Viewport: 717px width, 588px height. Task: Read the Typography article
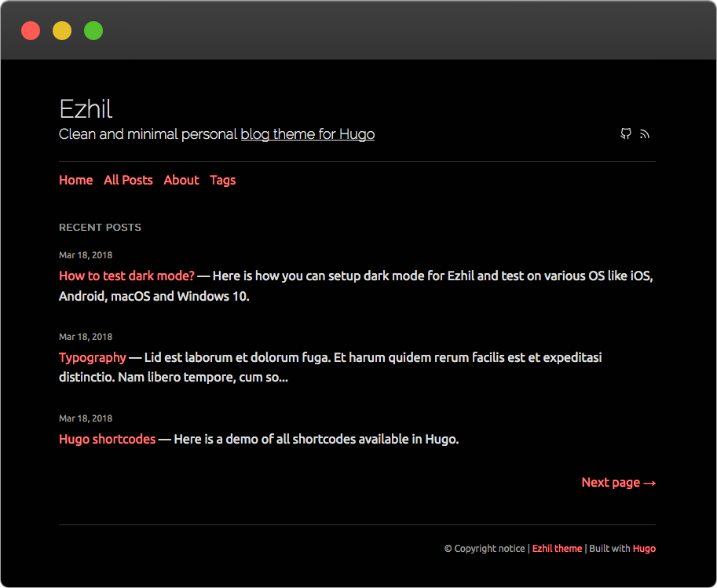(92, 357)
